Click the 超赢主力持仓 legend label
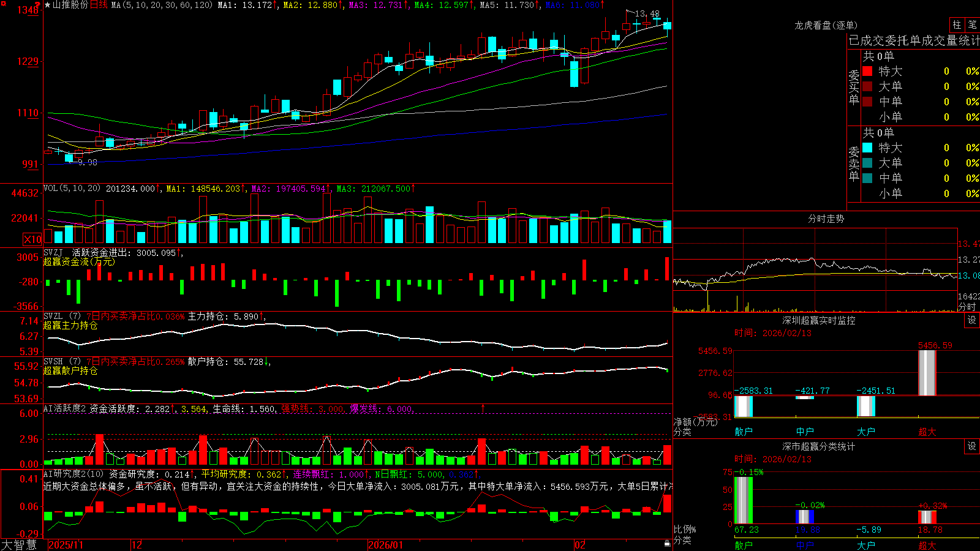980x551 pixels. coord(70,325)
